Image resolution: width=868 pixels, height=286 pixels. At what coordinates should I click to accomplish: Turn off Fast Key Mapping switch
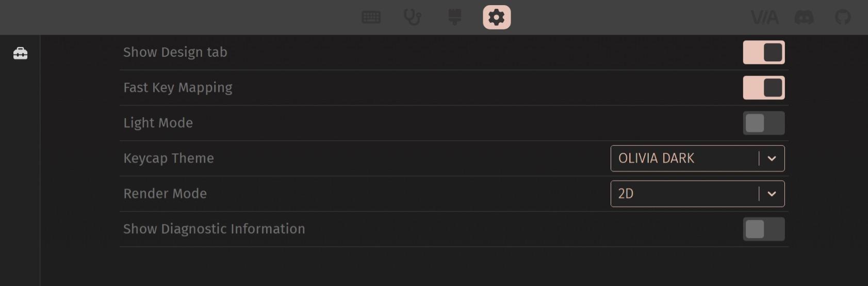point(764,88)
